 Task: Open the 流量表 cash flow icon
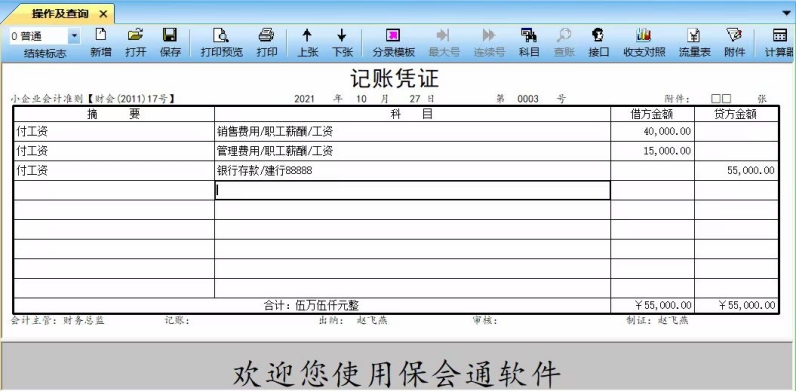pos(694,42)
